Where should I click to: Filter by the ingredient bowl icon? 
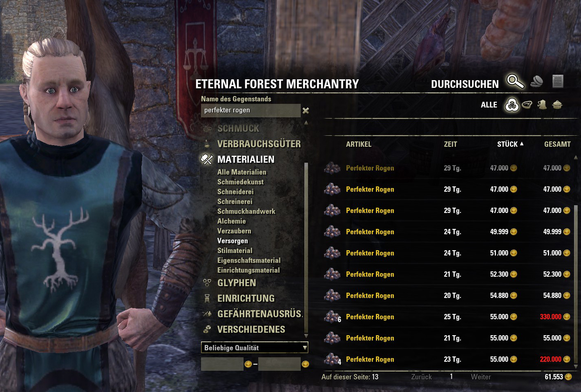pos(527,105)
